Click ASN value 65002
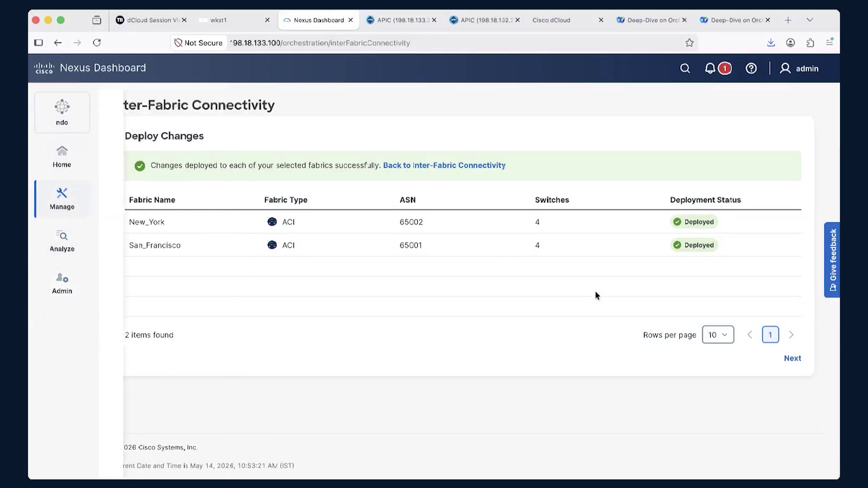The width and height of the screenshot is (868, 488). coord(411,222)
